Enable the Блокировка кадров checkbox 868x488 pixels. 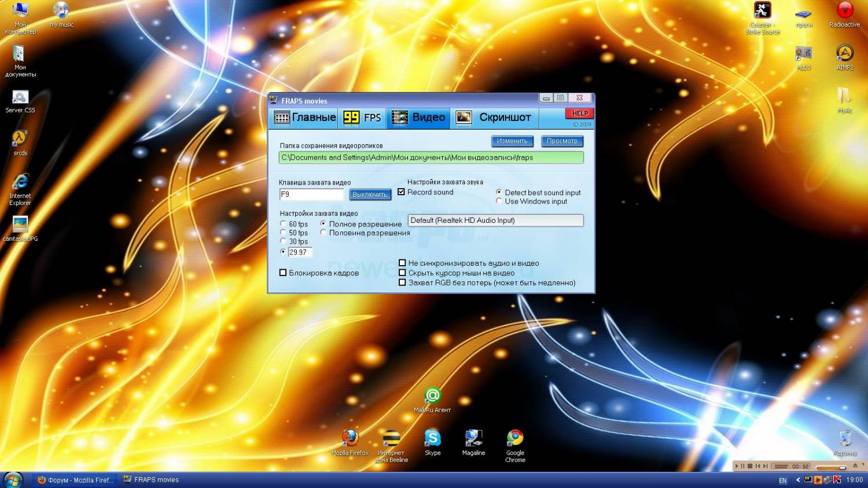283,273
